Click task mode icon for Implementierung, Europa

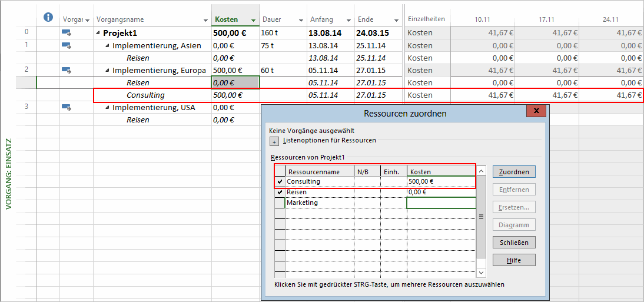pyautogui.click(x=67, y=70)
